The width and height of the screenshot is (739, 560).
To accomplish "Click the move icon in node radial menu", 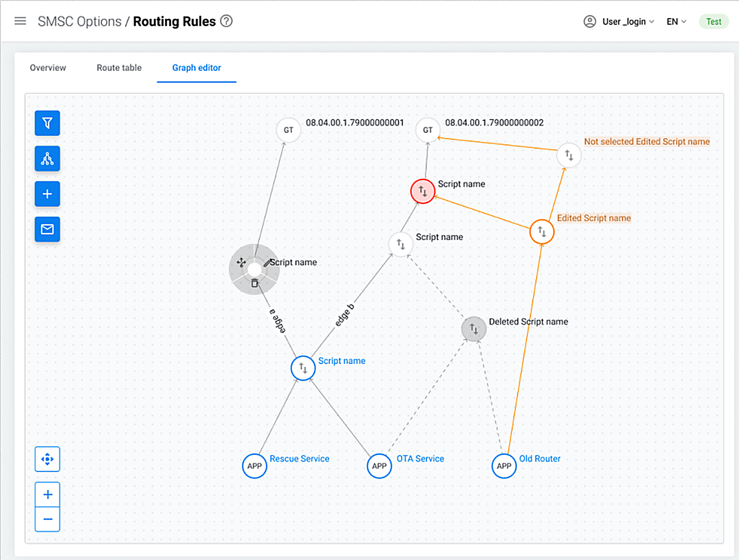I will coord(241,262).
